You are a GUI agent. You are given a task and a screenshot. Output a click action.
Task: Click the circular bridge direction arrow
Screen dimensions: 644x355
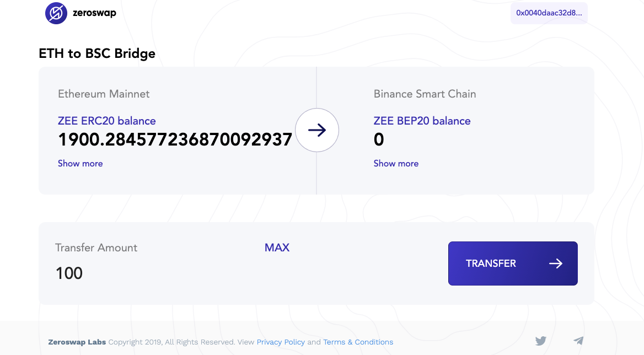pos(317,130)
